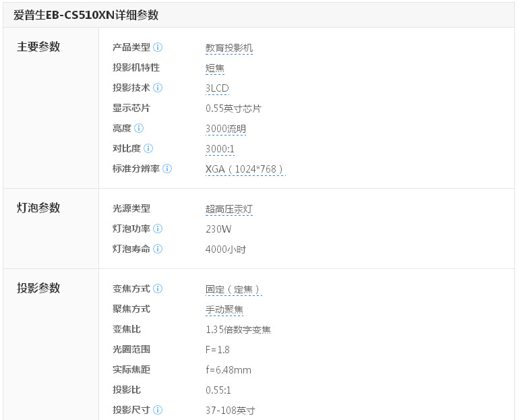Image resolution: width=519 pixels, height=420 pixels.
Task: Open the 教育投影机 product type link
Action: point(229,48)
